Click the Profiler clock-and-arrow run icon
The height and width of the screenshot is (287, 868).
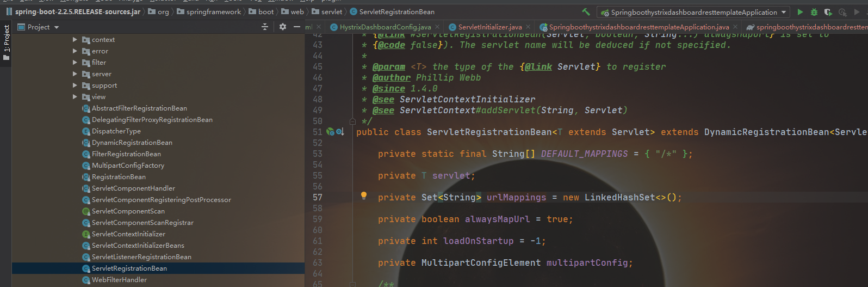[842, 12]
